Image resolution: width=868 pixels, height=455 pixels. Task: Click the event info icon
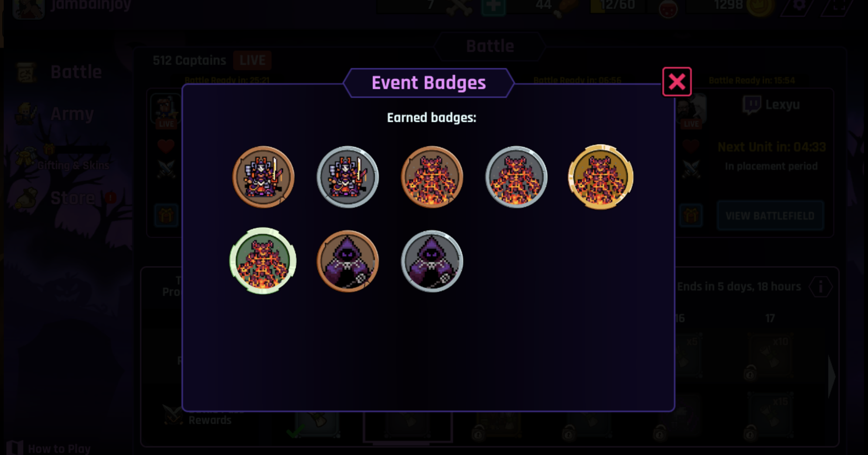pyautogui.click(x=820, y=287)
